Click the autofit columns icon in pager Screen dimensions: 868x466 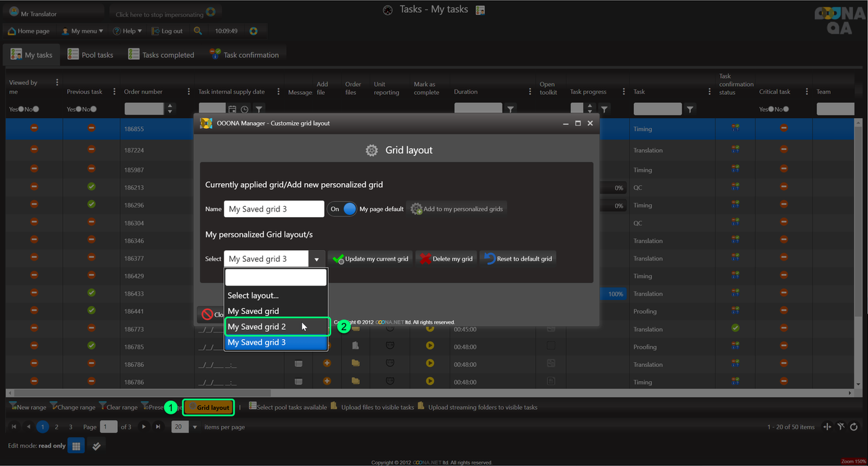click(827, 427)
